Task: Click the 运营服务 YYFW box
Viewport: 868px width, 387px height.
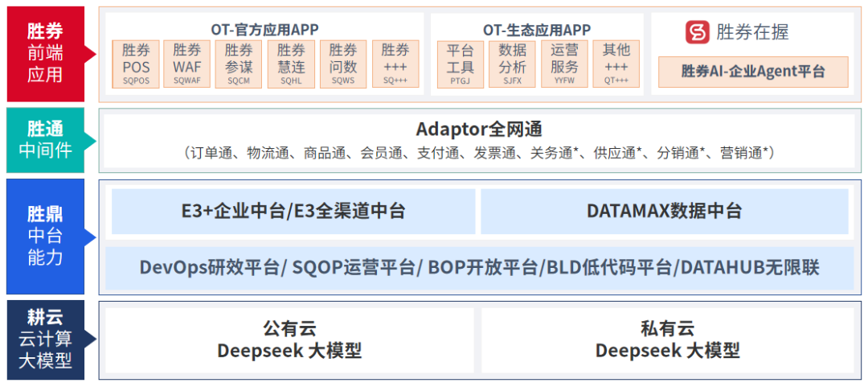Action: pos(564,64)
